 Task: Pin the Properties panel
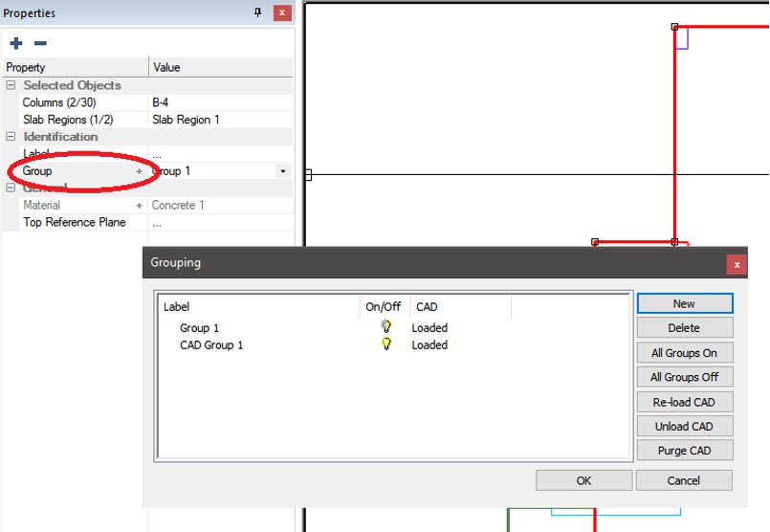(x=257, y=13)
